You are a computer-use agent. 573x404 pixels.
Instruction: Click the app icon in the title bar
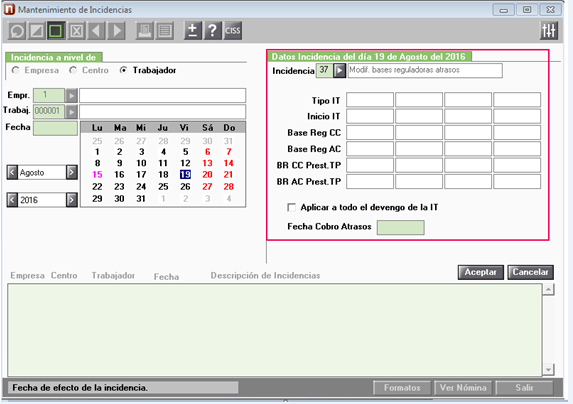click(x=9, y=9)
